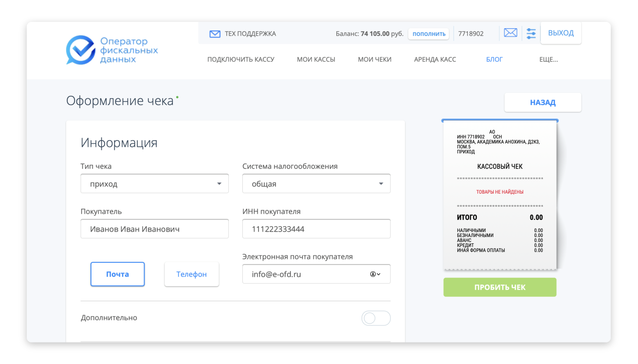Open the messages envelope icon in header
Screen dimensions: 638x364
(510, 33)
